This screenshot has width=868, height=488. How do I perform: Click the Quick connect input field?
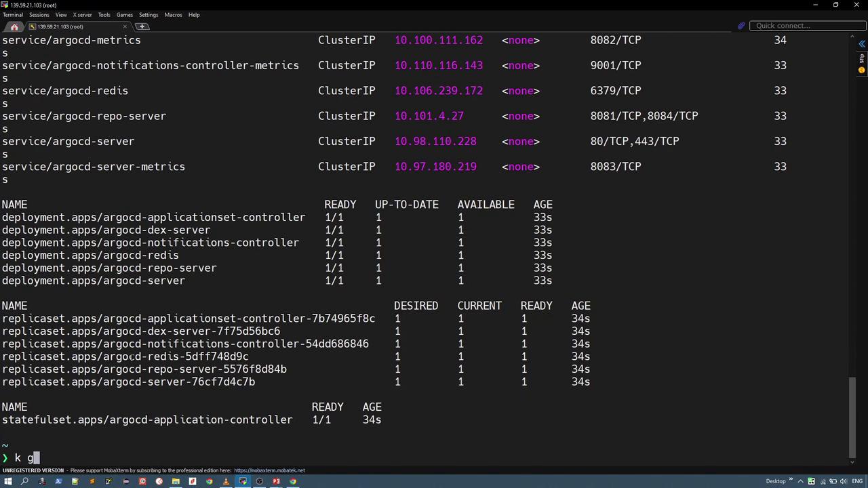[807, 26]
